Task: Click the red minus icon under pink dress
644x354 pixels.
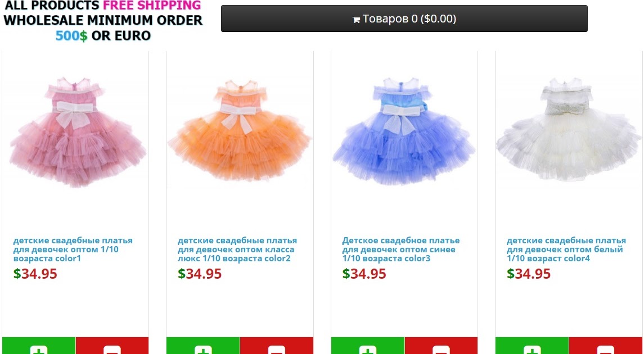Action: click(x=112, y=350)
